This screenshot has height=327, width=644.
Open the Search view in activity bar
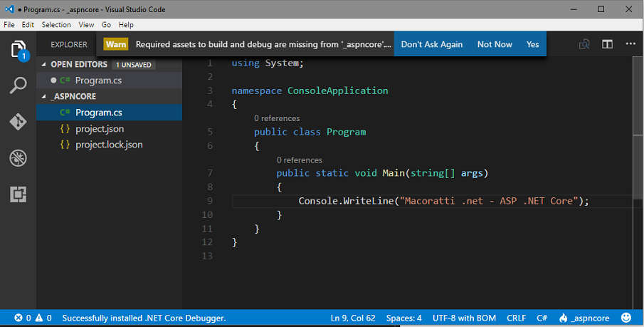click(x=18, y=85)
